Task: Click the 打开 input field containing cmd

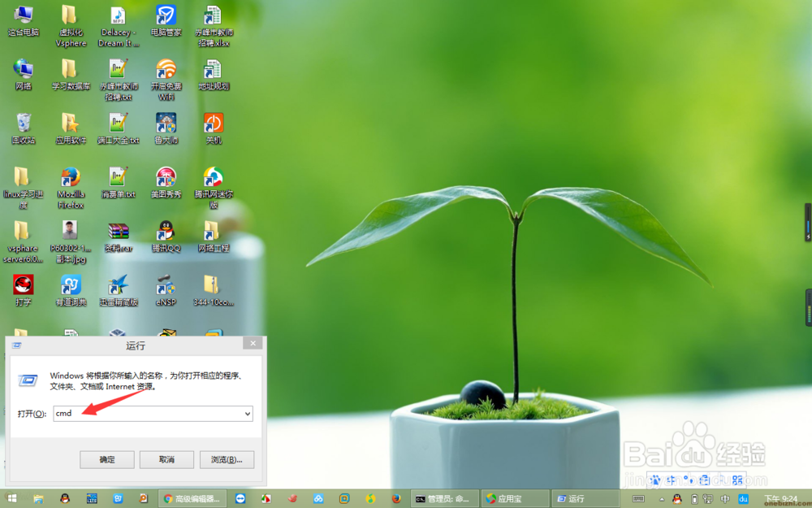Action: point(153,413)
